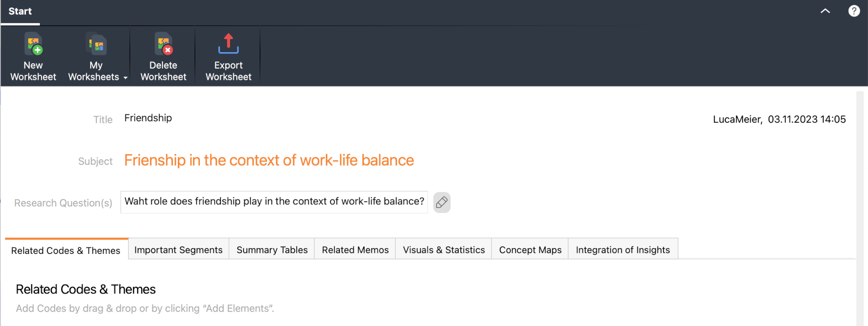This screenshot has width=868, height=326.
Task: Select the Start ribbon tab
Action: coord(20,11)
